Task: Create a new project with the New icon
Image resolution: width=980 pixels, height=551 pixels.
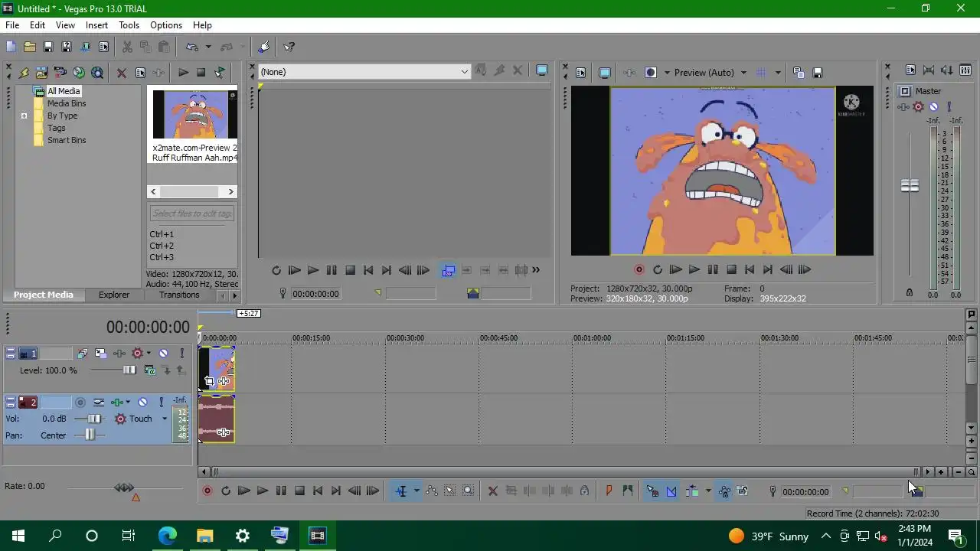Action: tap(11, 47)
